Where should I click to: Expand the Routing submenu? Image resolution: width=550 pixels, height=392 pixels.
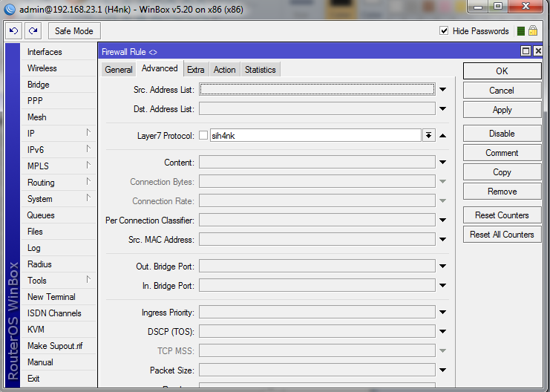[58, 183]
